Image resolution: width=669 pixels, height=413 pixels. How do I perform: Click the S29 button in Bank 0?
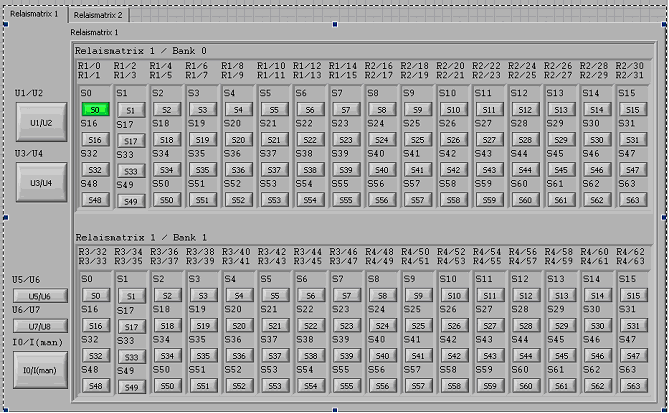point(561,140)
